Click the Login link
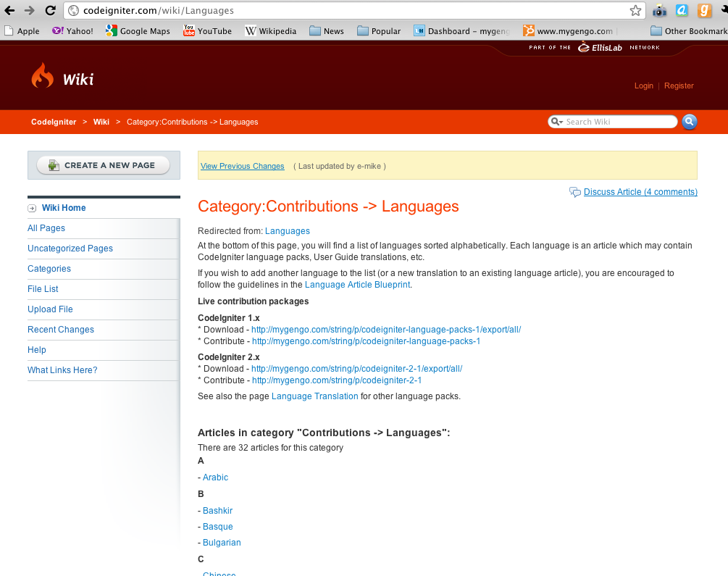Image resolution: width=728 pixels, height=576 pixels. [643, 86]
